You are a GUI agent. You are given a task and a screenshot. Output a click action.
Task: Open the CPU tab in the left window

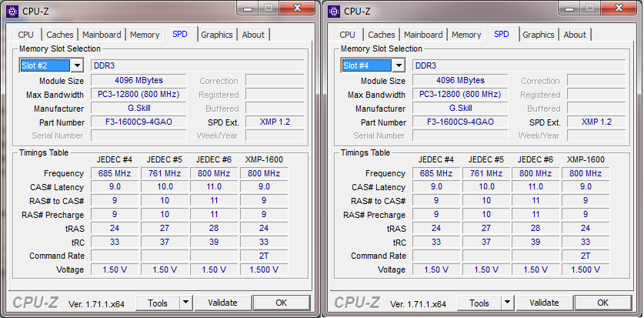(x=26, y=35)
